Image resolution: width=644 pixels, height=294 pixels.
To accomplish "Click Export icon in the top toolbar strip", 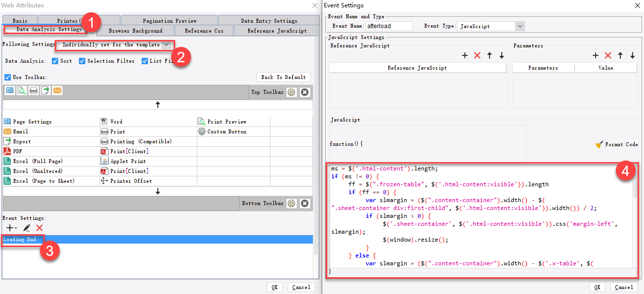I will (x=45, y=90).
